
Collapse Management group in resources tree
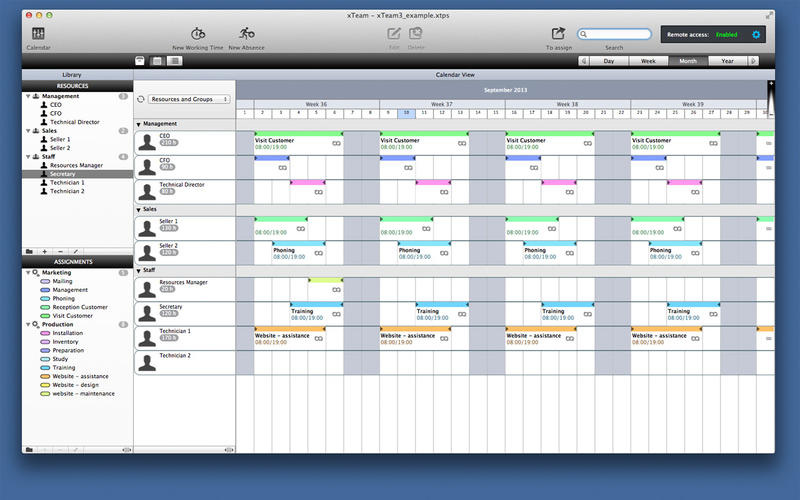[28, 96]
